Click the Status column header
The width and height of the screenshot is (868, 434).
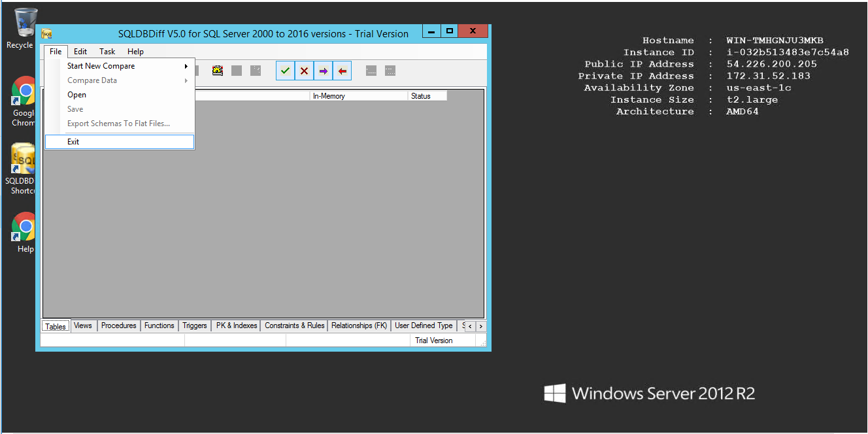pos(421,96)
